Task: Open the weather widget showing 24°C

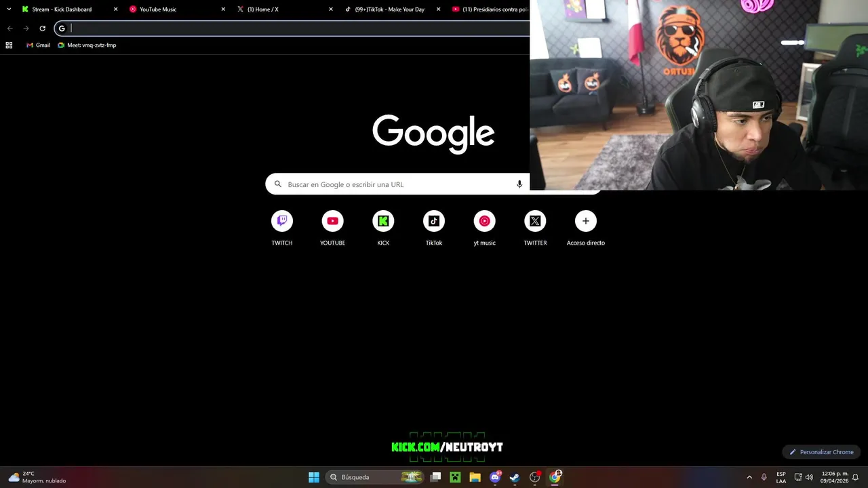Action: [x=37, y=477]
